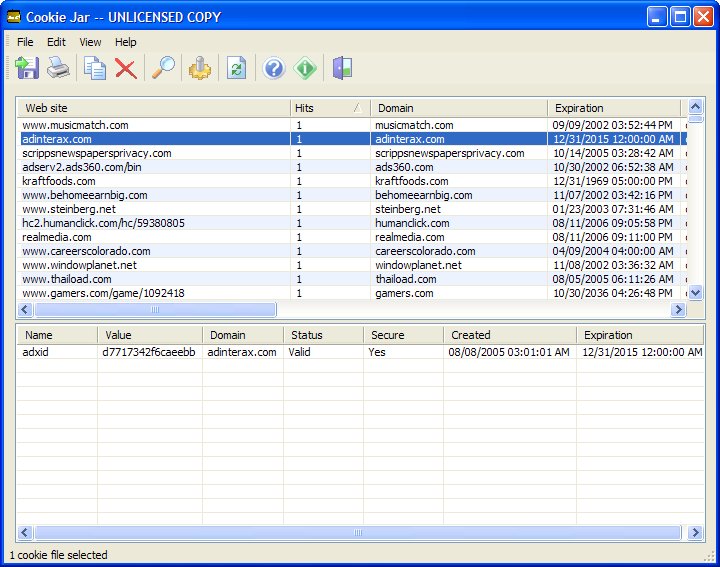Open the Help menu

point(125,42)
